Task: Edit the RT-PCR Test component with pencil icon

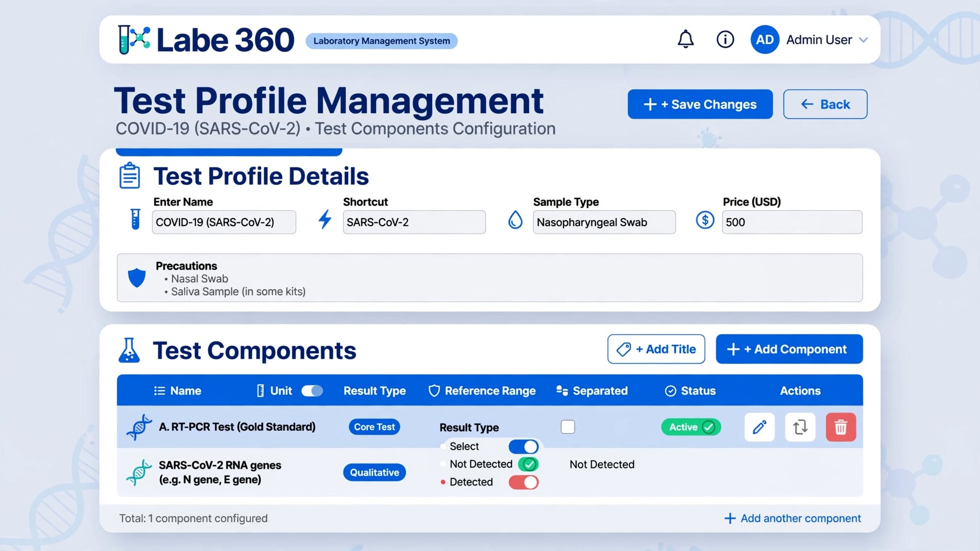Action: [x=759, y=427]
